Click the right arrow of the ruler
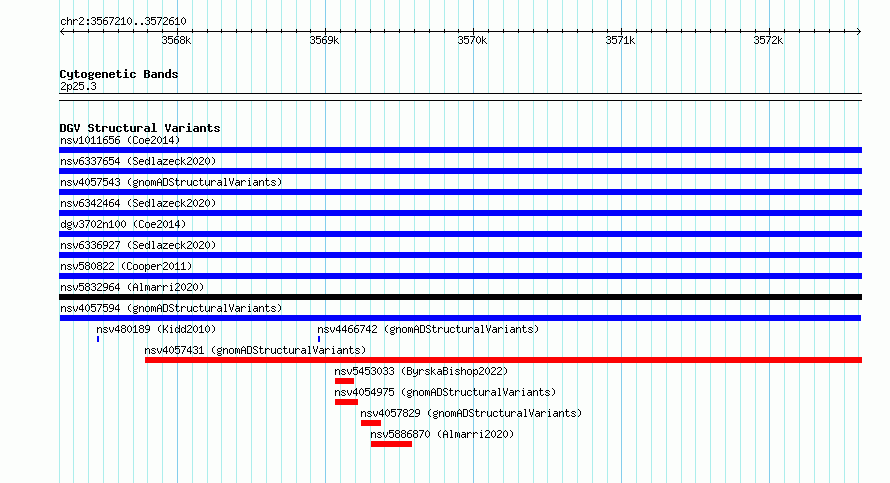 [859, 31]
